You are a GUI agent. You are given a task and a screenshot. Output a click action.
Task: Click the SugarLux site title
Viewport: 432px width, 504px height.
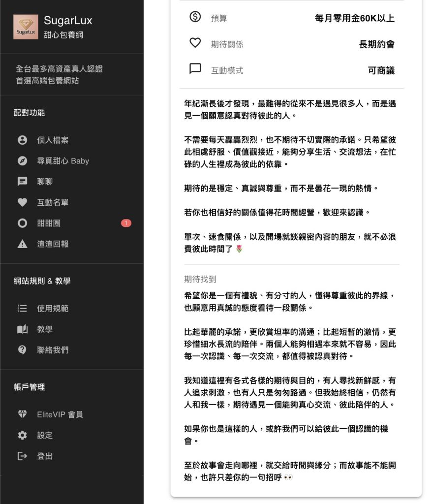tap(68, 21)
